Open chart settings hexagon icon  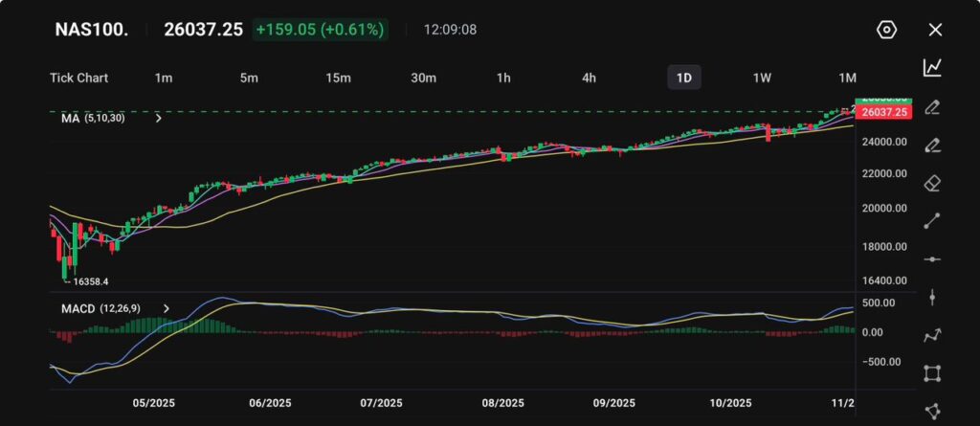(x=886, y=30)
